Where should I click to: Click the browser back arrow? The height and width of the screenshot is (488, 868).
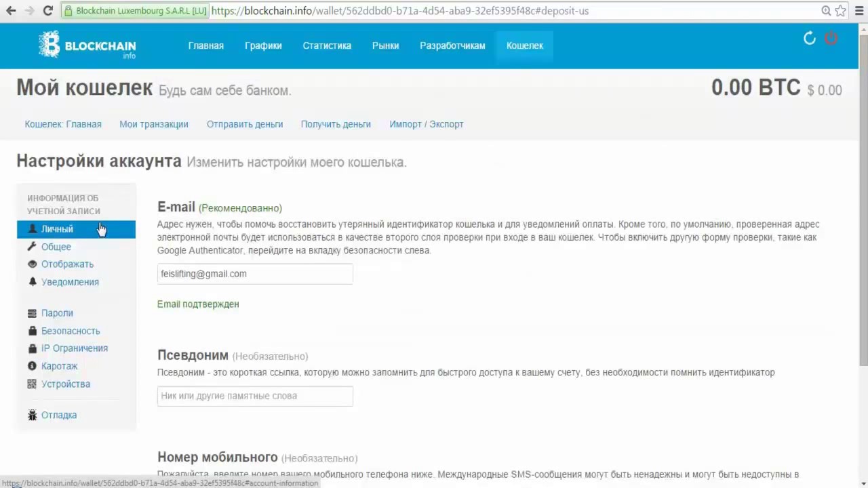(x=11, y=11)
